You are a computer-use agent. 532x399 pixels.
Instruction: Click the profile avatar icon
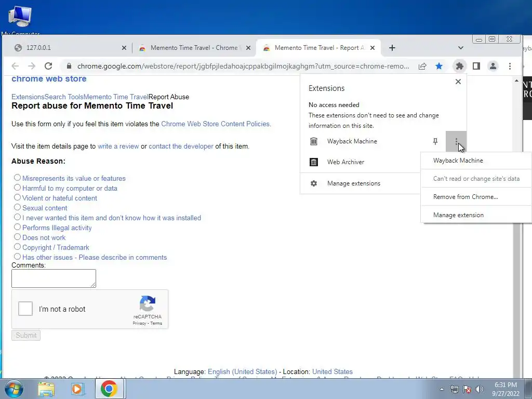pos(493,66)
